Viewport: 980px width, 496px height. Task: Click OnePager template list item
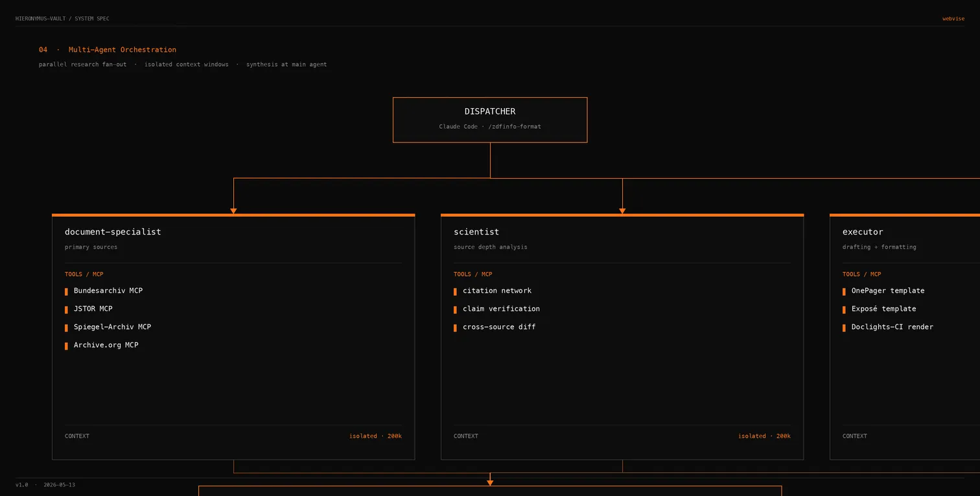point(888,291)
